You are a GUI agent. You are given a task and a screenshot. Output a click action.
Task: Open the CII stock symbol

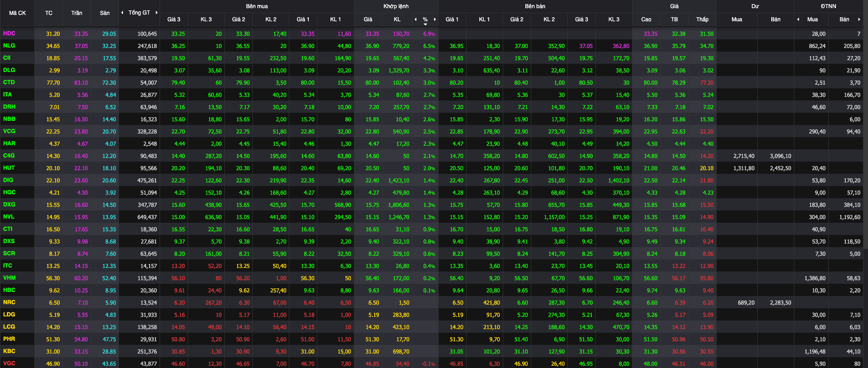(7, 58)
